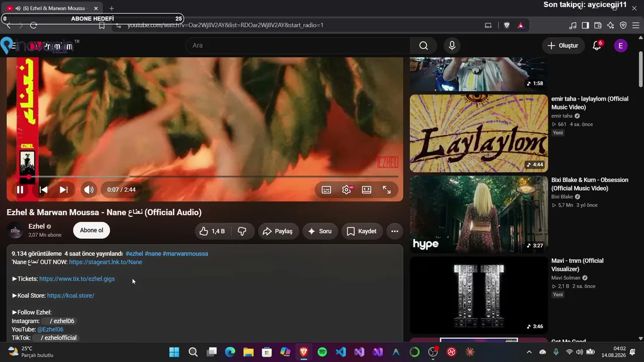The width and height of the screenshot is (644, 362).
Task: Open Brave Rewards triangle icon
Action: (x=520, y=25)
